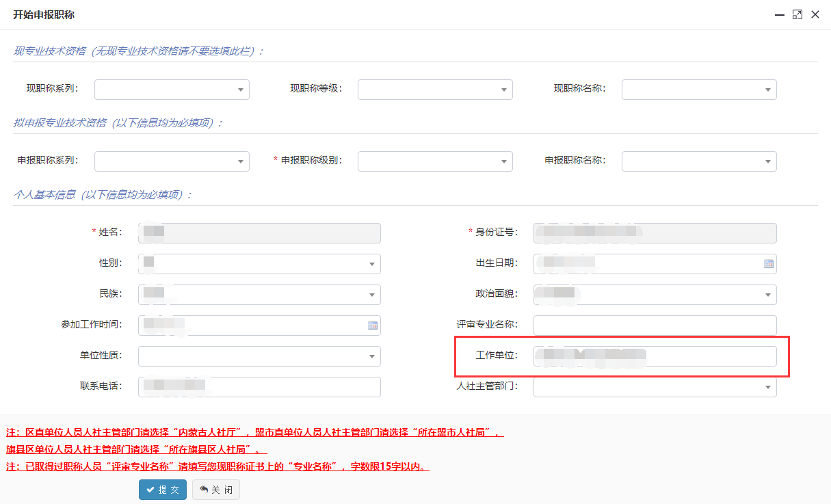Screen dimensions: 831x504
Task: Click the note starting 注：区直单位人员
Action: pyautogui.click(x=254, y=432)
